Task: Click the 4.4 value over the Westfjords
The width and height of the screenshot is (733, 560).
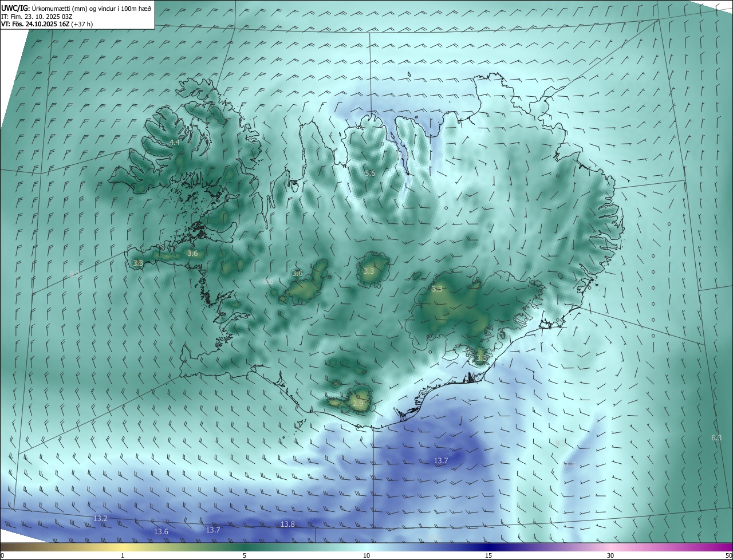Action: (x=175, y=141)
